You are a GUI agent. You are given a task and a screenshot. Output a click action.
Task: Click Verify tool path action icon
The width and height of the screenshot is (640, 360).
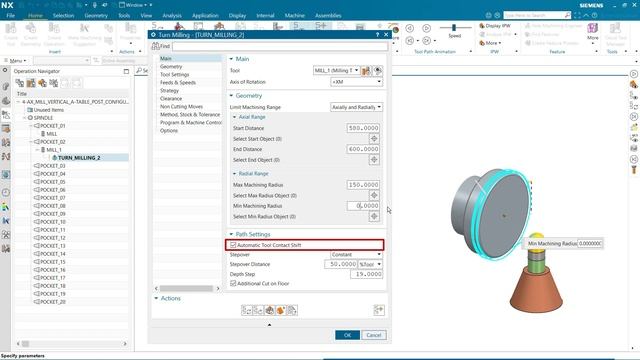[x=269, y=311]
